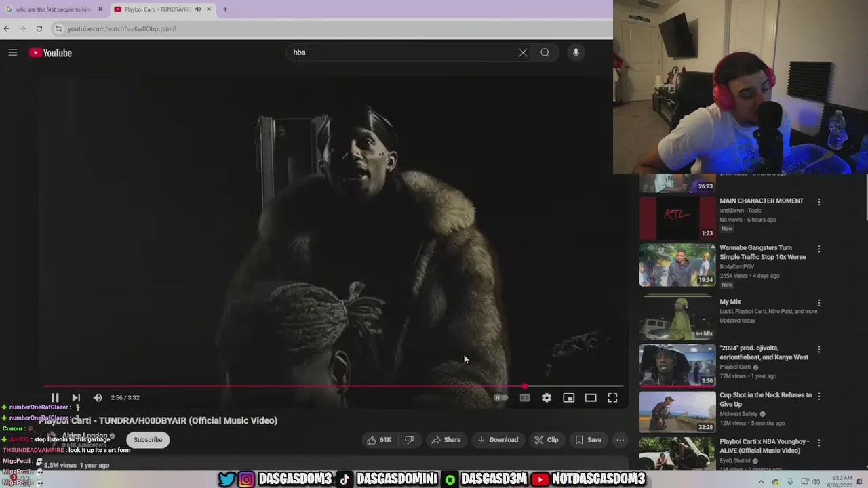Open options for Cop Shot in the Neck video
Viewport: 868px width, 488px height.
coord(819,396)
